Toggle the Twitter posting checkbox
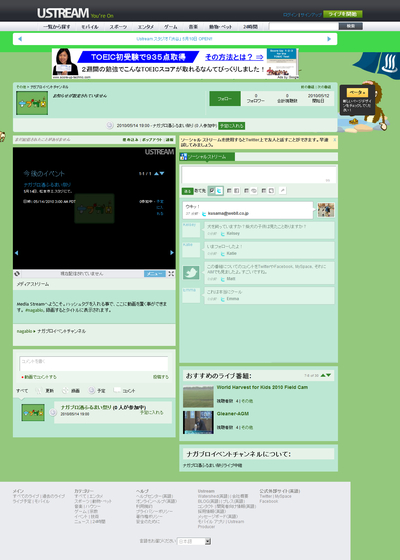The height and width of the screenshot is (560, 400). (x=212, y=191)
